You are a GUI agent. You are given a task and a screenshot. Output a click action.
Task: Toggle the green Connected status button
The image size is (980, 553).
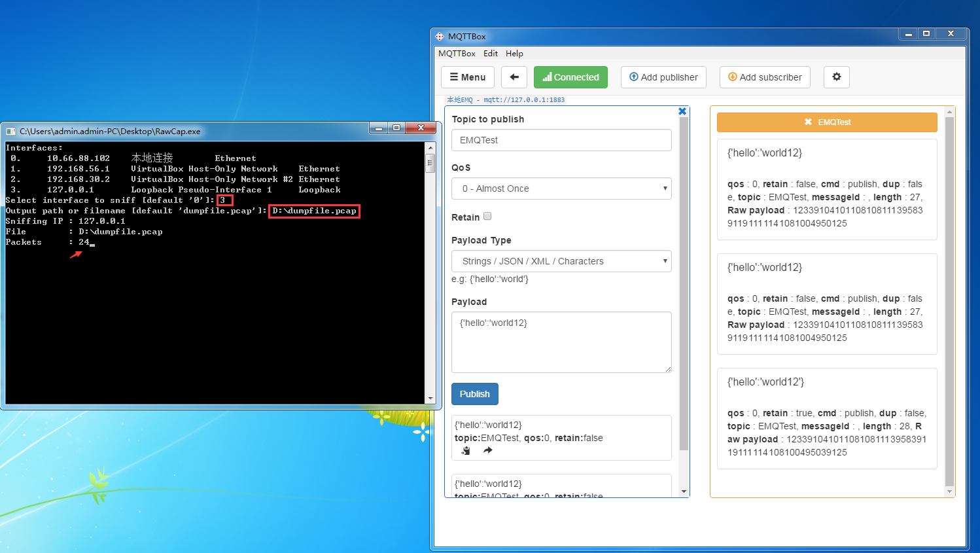click(570, 77)
